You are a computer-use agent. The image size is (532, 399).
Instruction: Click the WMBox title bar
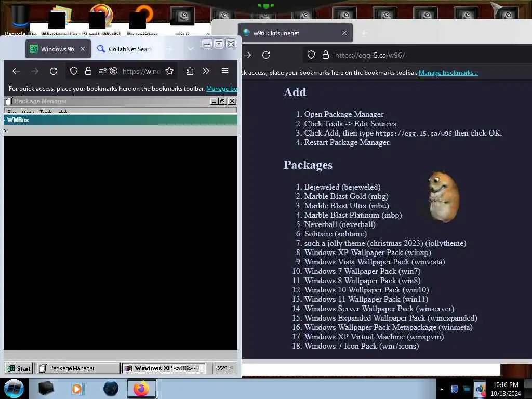click(121, 120)
